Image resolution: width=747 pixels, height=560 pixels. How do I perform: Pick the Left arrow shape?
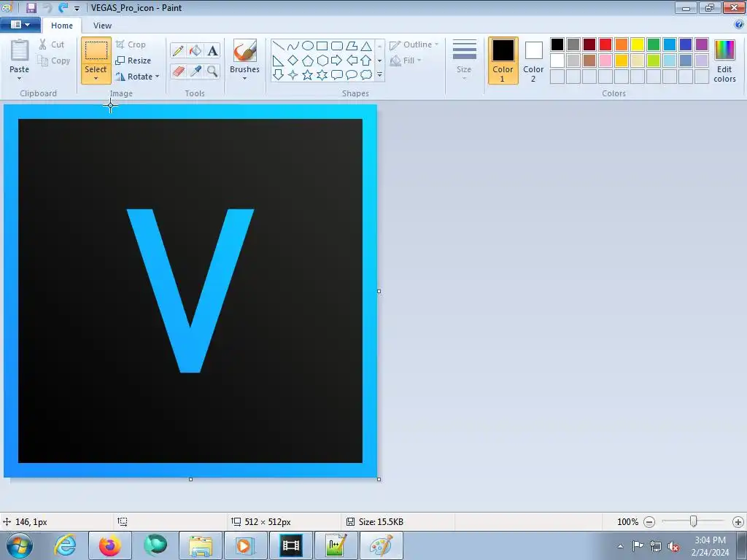(x=352, y=61)
